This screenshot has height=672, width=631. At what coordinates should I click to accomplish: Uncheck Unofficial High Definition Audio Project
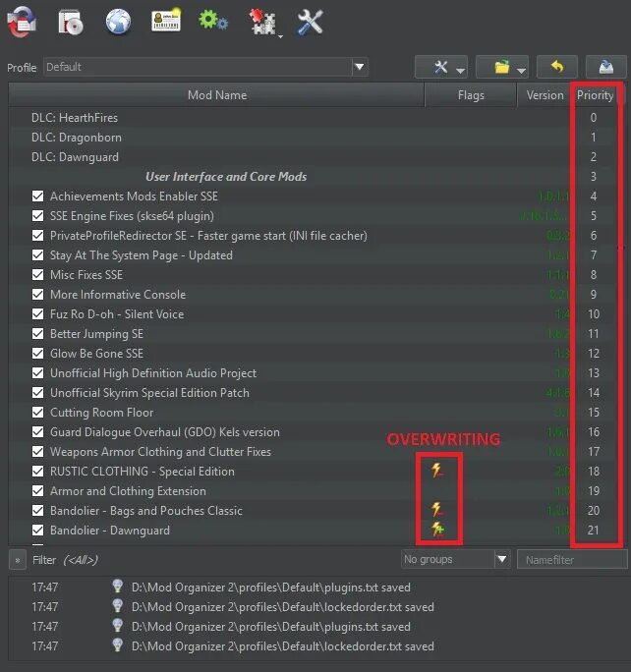coord(37,373)
